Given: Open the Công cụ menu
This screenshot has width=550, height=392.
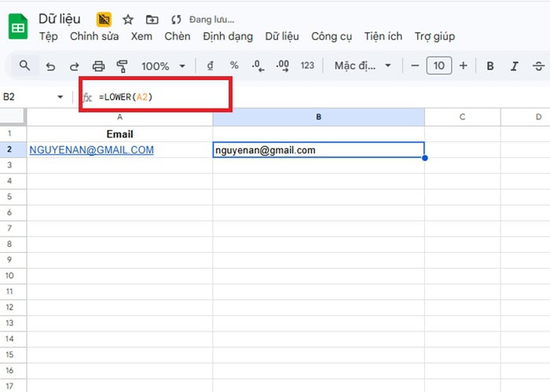Looking at the screenshot, I should [331, 36].
